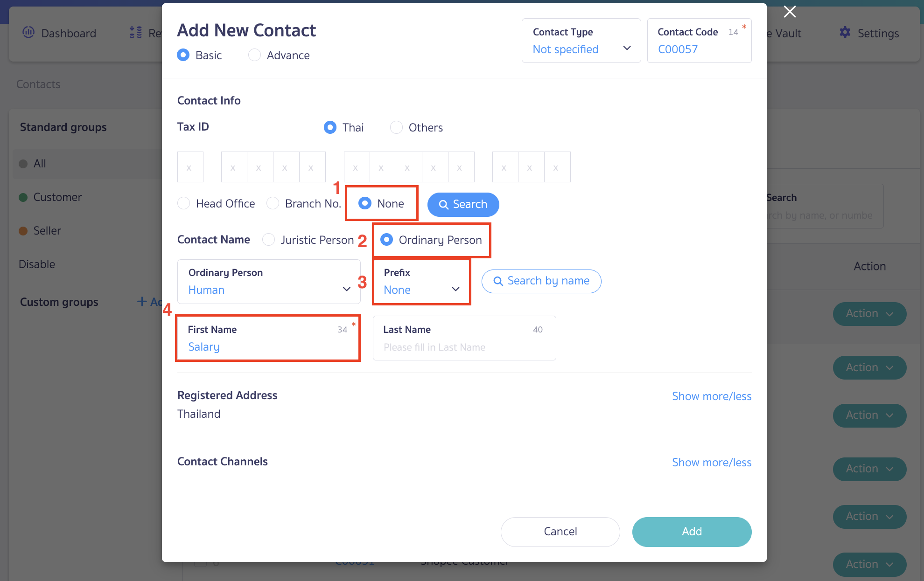Select the Others Tax ID option
Screen dimensions: 924x581
[x=396, y=127]
